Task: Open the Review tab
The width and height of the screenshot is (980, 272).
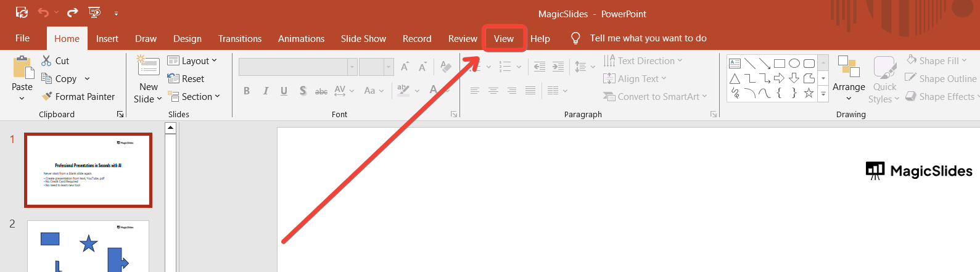Action: pos(463,38)
